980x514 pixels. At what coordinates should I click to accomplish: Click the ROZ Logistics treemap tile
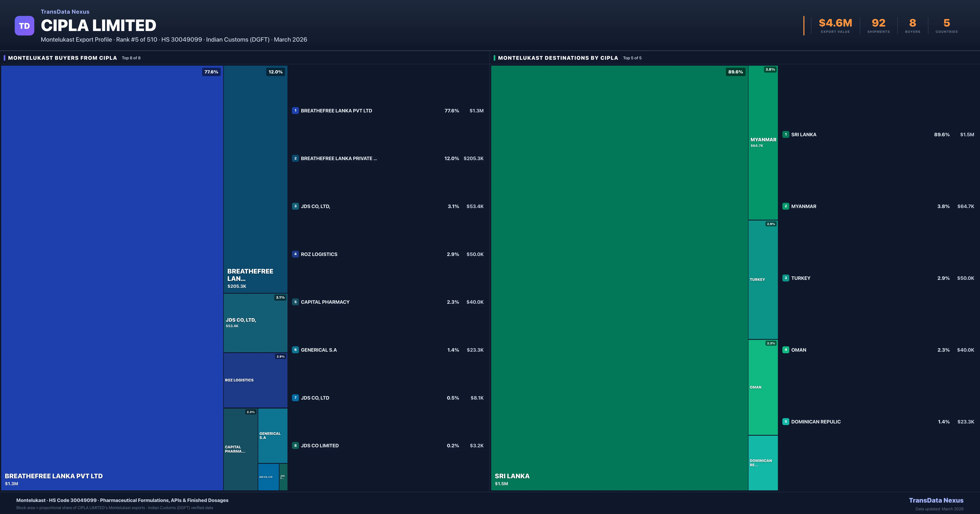(255, 380)
